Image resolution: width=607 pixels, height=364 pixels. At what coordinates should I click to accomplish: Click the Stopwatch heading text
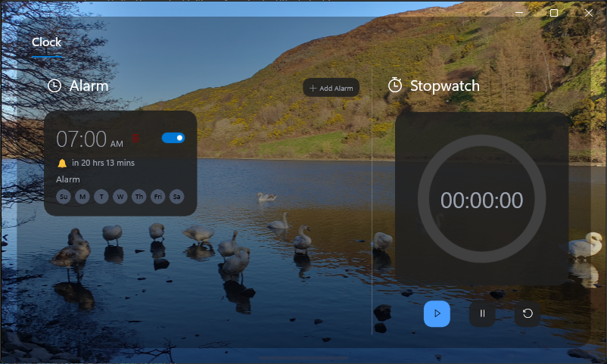[445, 86]
